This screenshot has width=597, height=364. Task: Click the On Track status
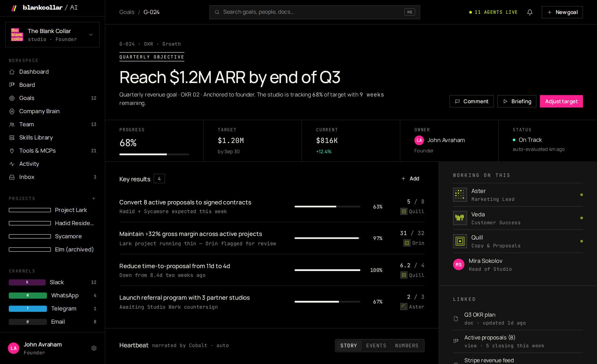(527, 140)
